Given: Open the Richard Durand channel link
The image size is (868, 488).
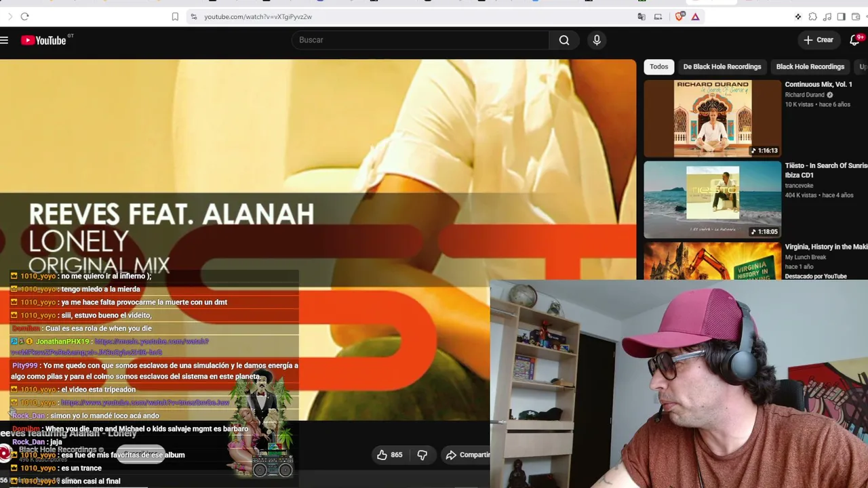Looking at the screenshot, I should point(805,95).
